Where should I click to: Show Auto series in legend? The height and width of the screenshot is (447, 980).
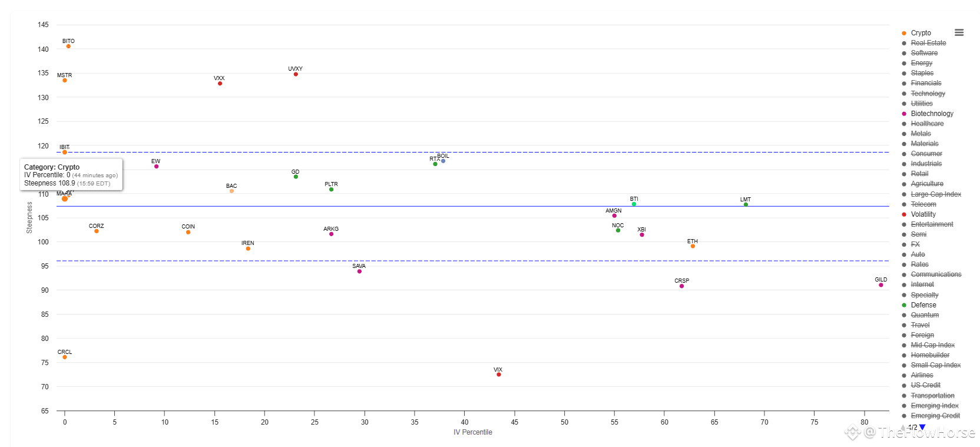(918, 254)
